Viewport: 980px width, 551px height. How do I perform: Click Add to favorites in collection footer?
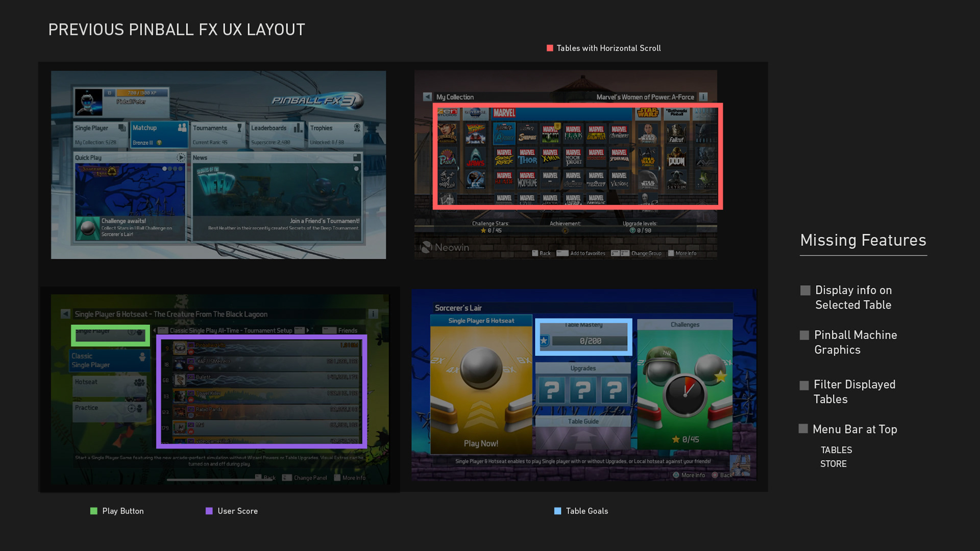[581, 254]
